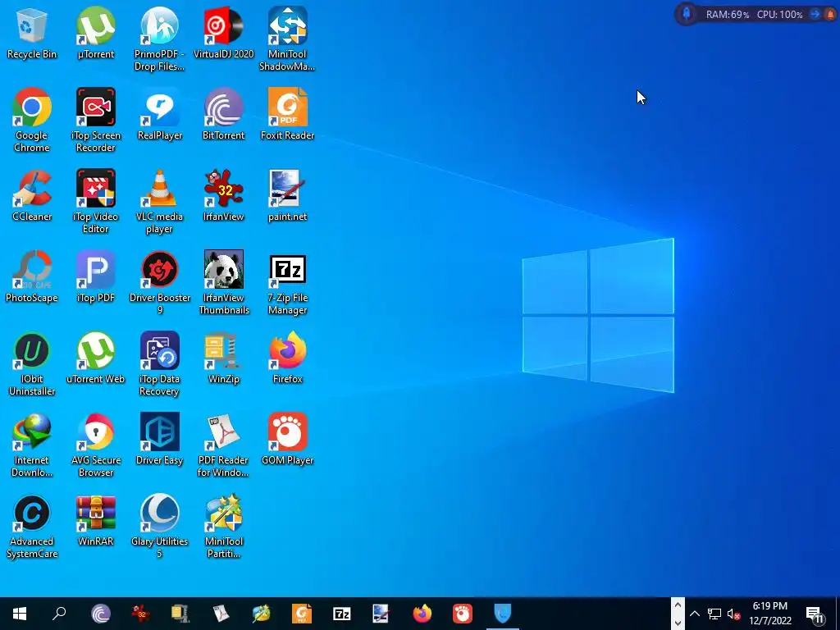Select the CCleaner desktop shortcut
This screenshot has height=630, width=840.
(32, 196)
